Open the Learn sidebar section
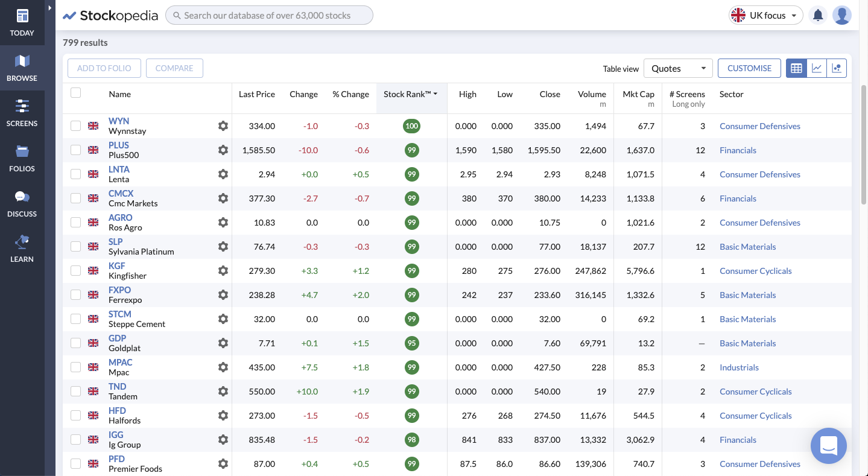The image size is (868, 476). (x=22, y=249)
